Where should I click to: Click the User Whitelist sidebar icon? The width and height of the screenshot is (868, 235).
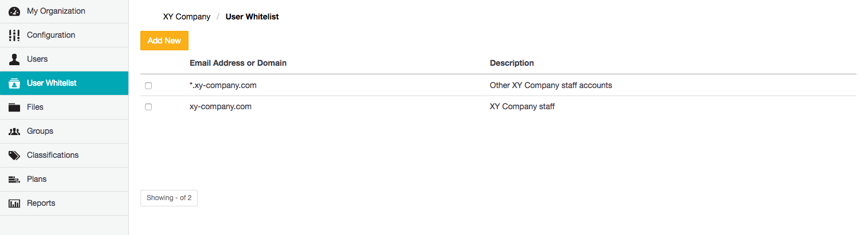pos(15,83)
